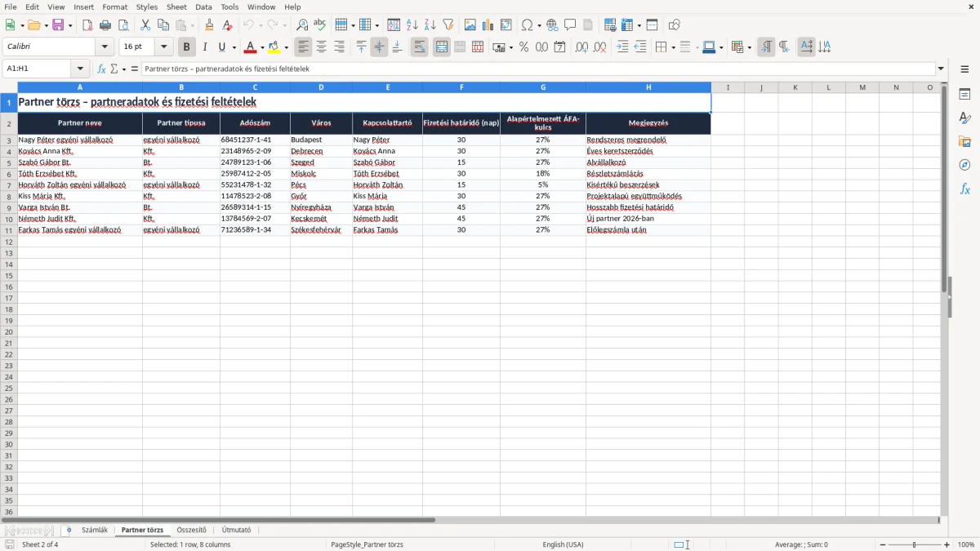Click the zoom in plus button
Viewport: 980px width, 551px height.
point(947,544)
